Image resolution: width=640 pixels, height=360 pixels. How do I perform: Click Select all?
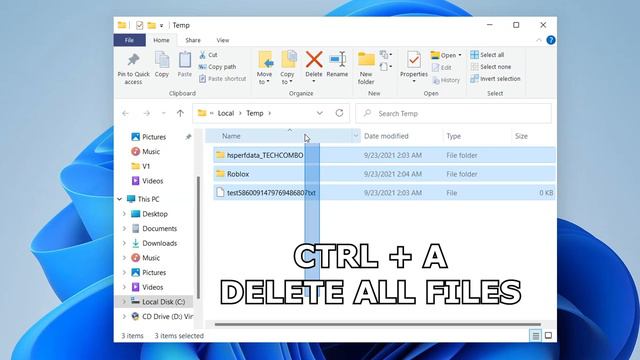point(487,55)
